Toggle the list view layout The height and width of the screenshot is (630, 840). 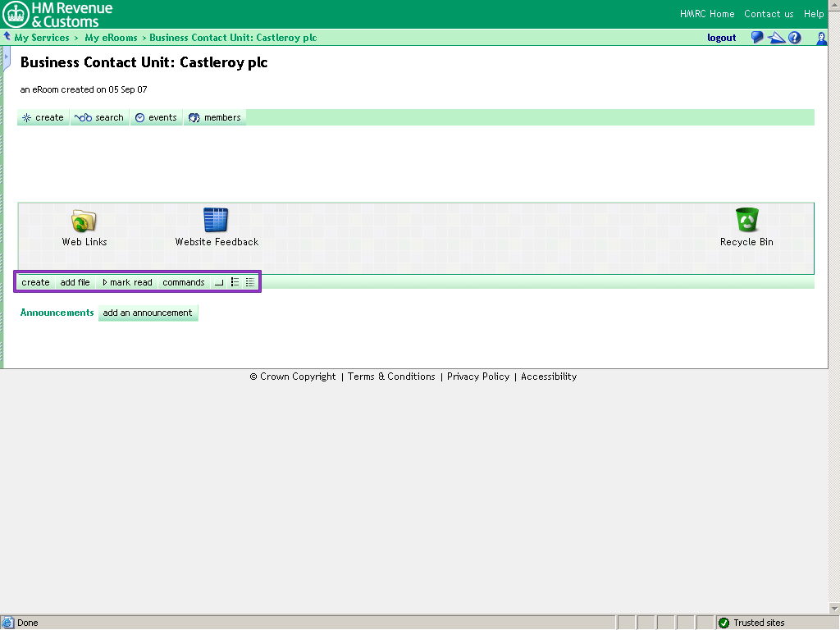tap(235, 282)
